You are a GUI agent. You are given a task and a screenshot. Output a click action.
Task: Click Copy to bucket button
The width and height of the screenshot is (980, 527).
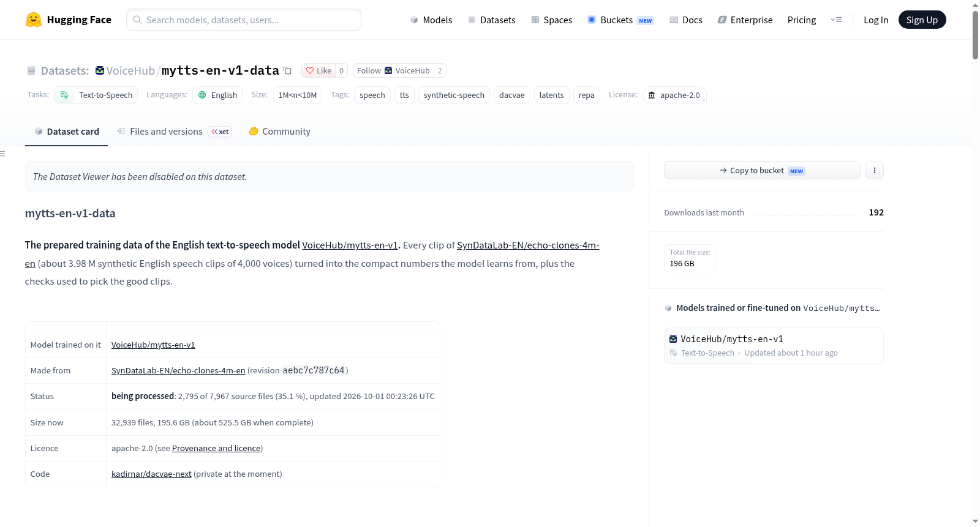tap(762, 170)
